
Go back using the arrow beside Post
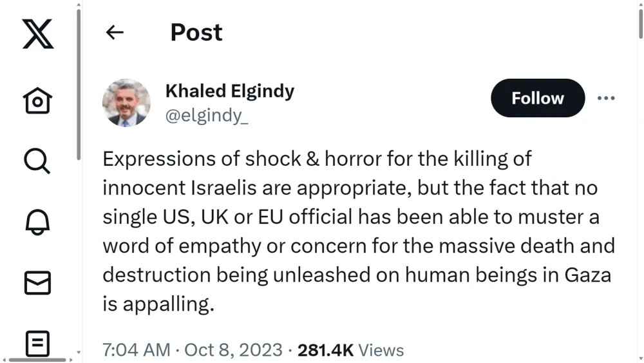click(115, 32)
